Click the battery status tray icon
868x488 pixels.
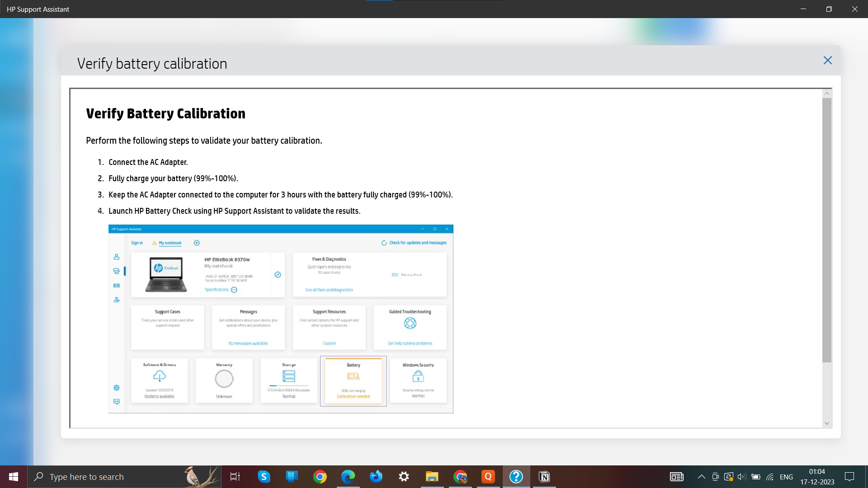pos(756,477)
